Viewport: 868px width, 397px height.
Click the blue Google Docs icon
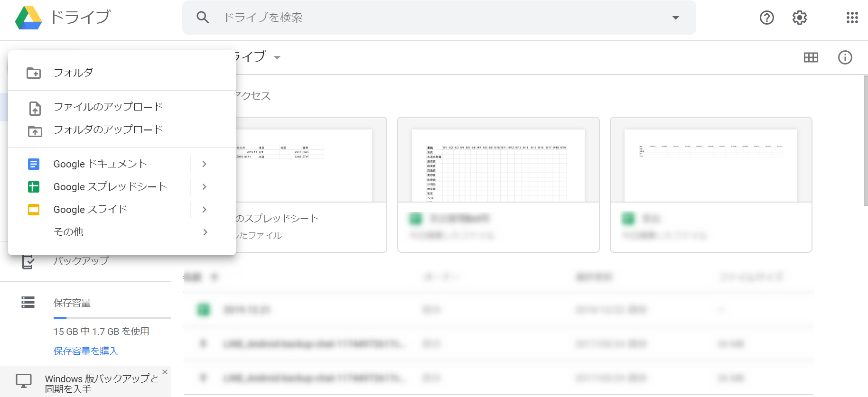[34, 164]
